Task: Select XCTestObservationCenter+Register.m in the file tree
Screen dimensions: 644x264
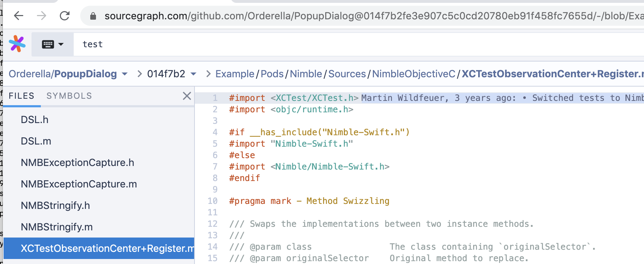Action: coord(98,248)
